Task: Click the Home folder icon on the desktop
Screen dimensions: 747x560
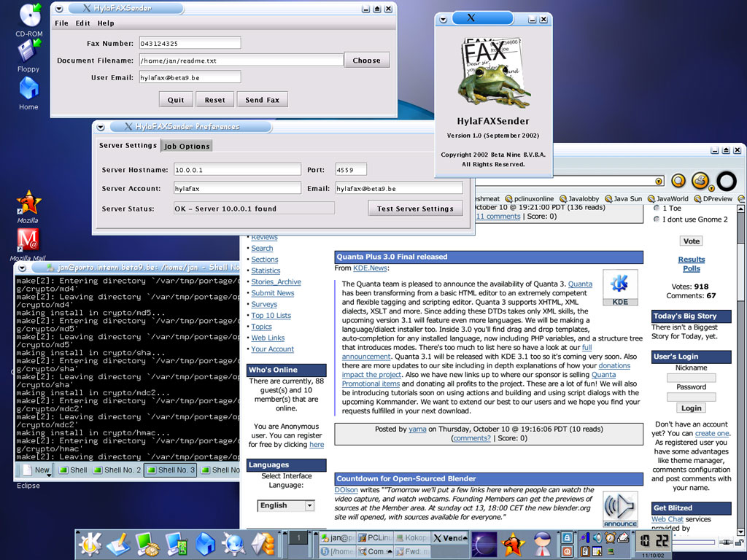Action: (28, 88)
